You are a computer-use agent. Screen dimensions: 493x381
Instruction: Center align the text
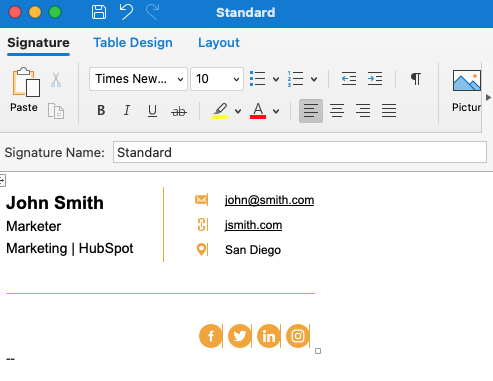tap(337, 111)
